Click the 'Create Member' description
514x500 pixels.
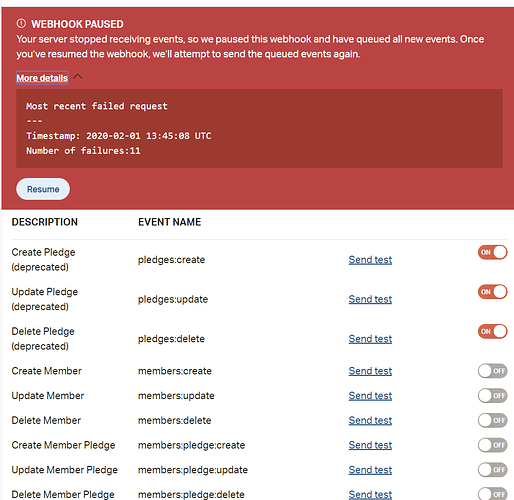[x=47, y=371]
